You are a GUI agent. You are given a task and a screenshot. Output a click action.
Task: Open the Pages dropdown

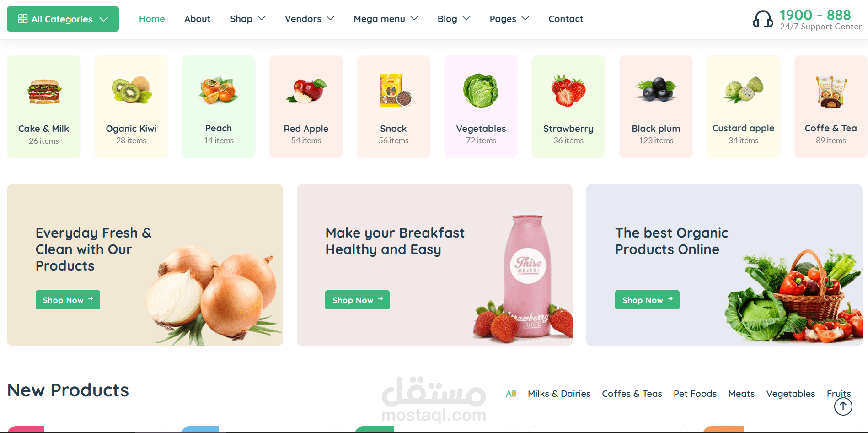(x=509, y=19)
